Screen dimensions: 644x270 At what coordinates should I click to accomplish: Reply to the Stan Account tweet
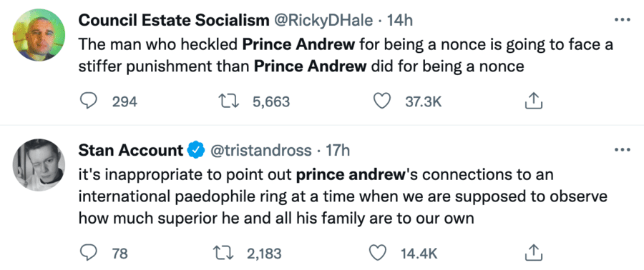coord(87,253)
